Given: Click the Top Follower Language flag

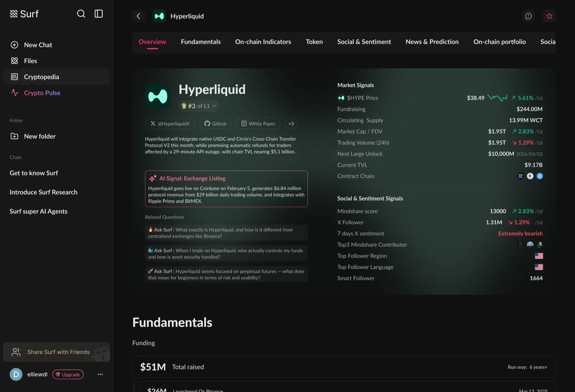Looking at the screenshot, I should (539, 267).
